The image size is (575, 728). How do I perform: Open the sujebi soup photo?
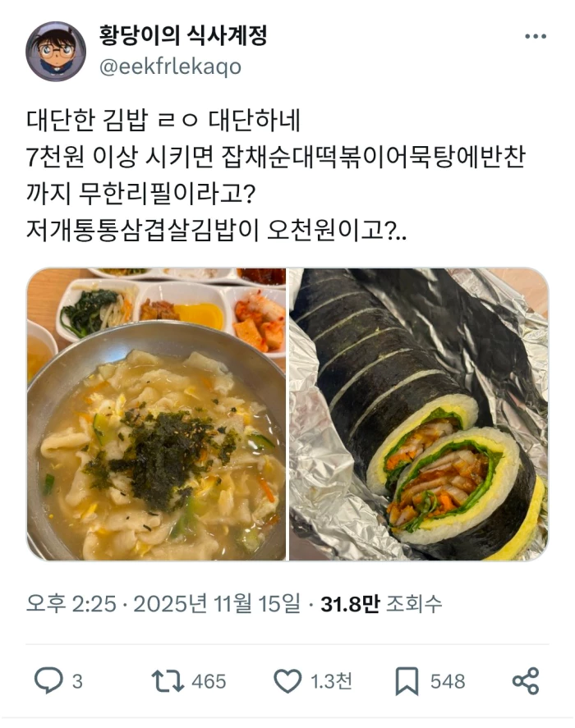156,414
